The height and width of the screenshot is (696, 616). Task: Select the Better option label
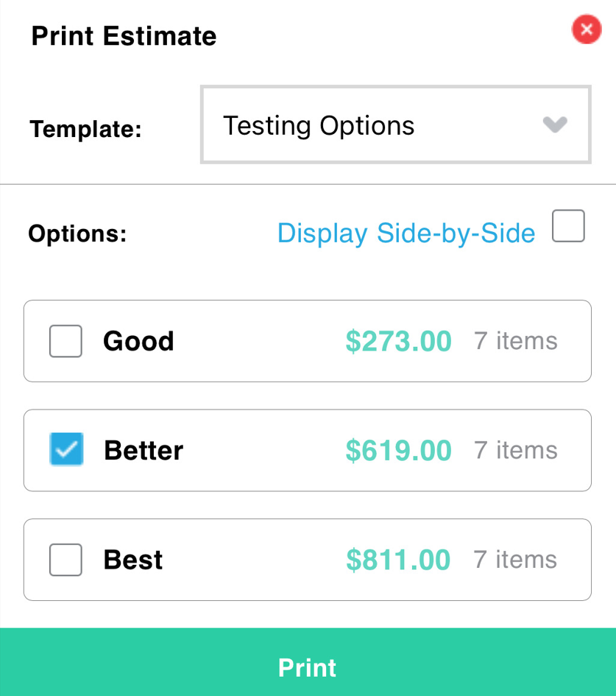(144, 450)
